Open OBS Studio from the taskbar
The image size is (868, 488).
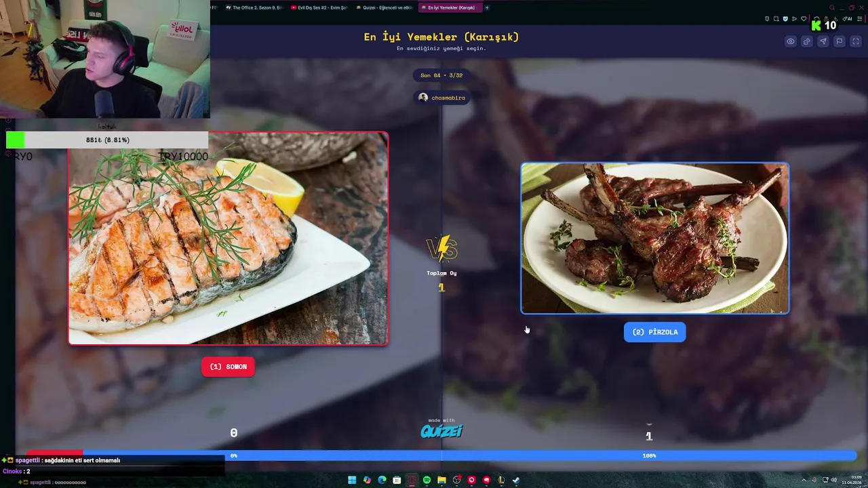point(456,480)
